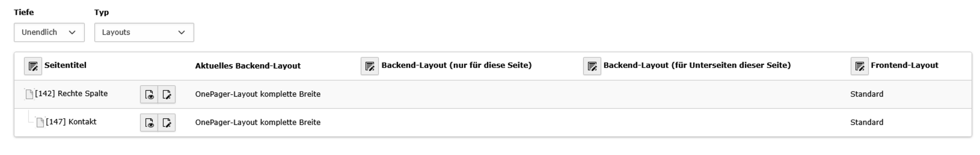Screen dimensions: 980x155
Task: View page Rechte Spalte in frontend
Action: coord(149,95)
